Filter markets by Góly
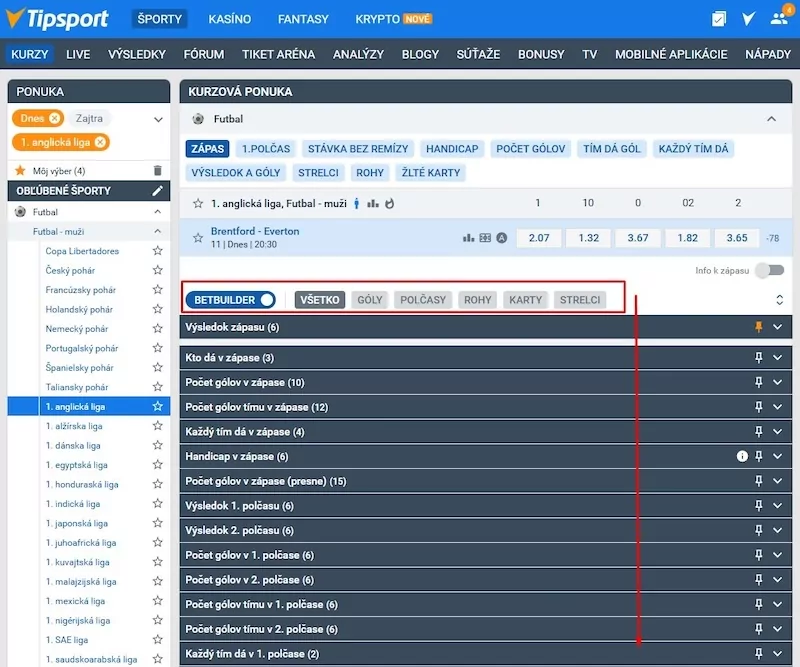 pos(370,300)
